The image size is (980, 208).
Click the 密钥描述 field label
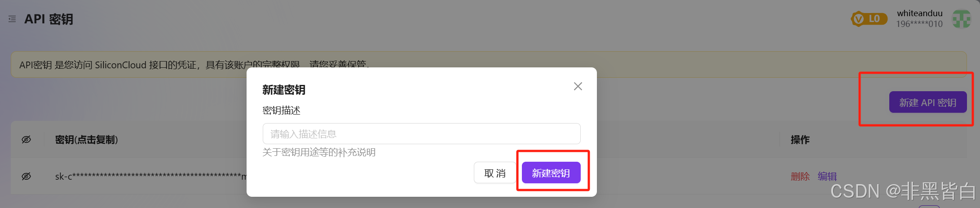coord(281,111)
